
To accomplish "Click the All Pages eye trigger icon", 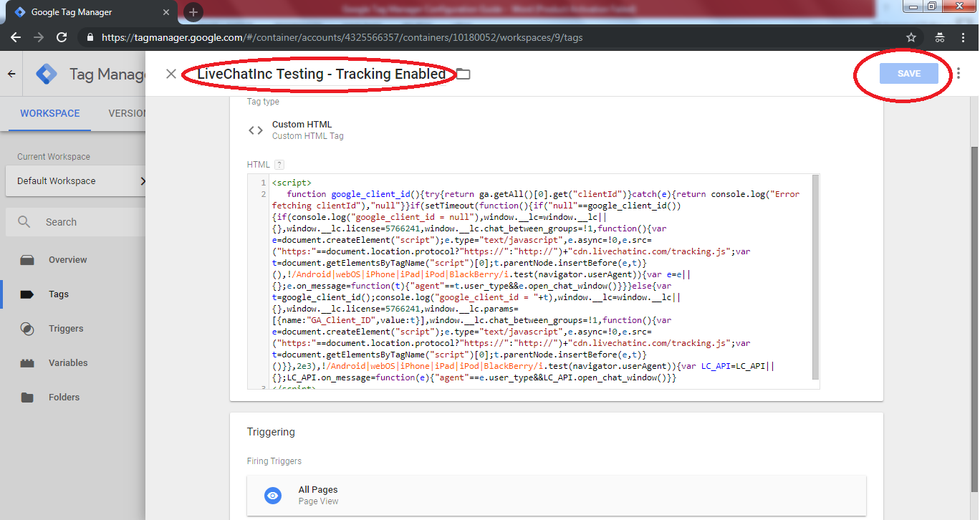I will (273, 496).
